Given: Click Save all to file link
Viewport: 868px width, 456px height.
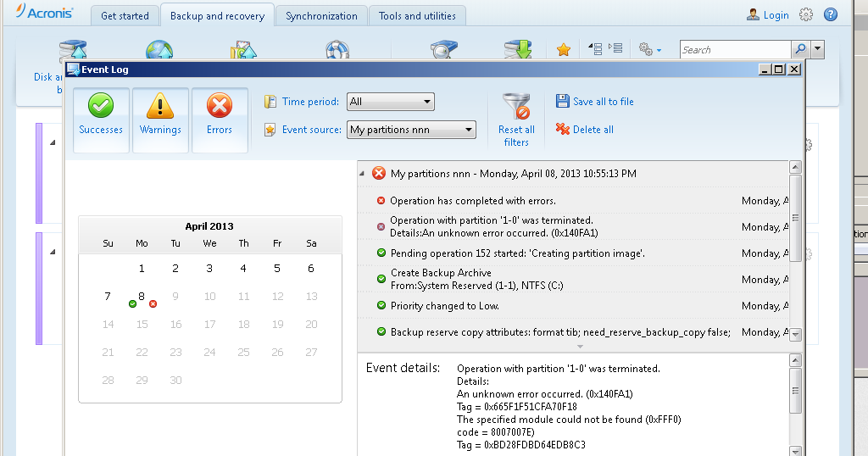Looking at the screenshot, I should (604, 102).
